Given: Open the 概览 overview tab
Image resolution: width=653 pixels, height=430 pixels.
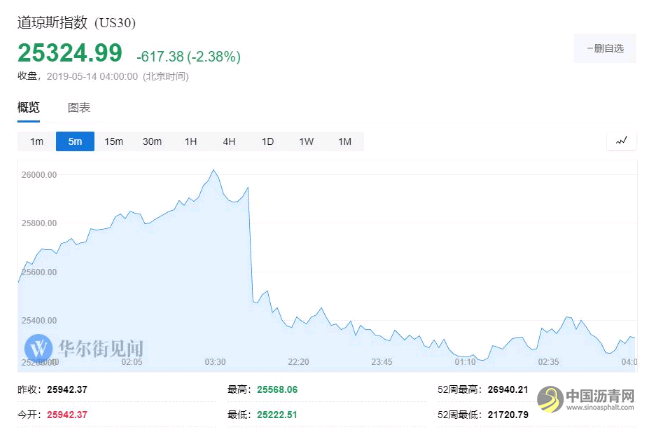Looking at the screenshot, I should point(28,108).
